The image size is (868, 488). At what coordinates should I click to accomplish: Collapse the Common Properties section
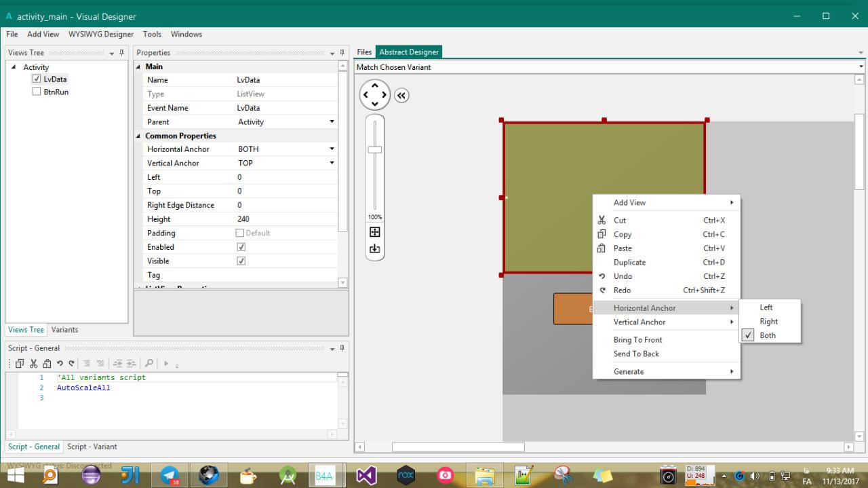(x=140, y=136)
